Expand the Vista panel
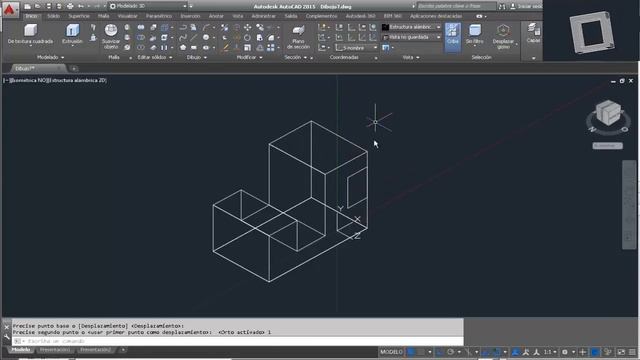This screenshot has height=360, width=640. click(410, 58)
